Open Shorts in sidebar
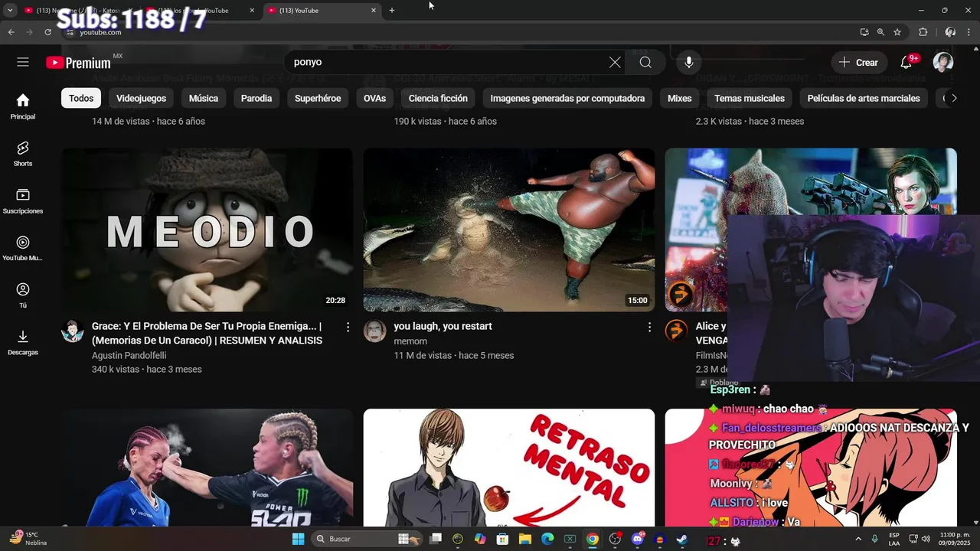This screenshot has height=551, width=980. pyautogui.click(x=23, y=154)
